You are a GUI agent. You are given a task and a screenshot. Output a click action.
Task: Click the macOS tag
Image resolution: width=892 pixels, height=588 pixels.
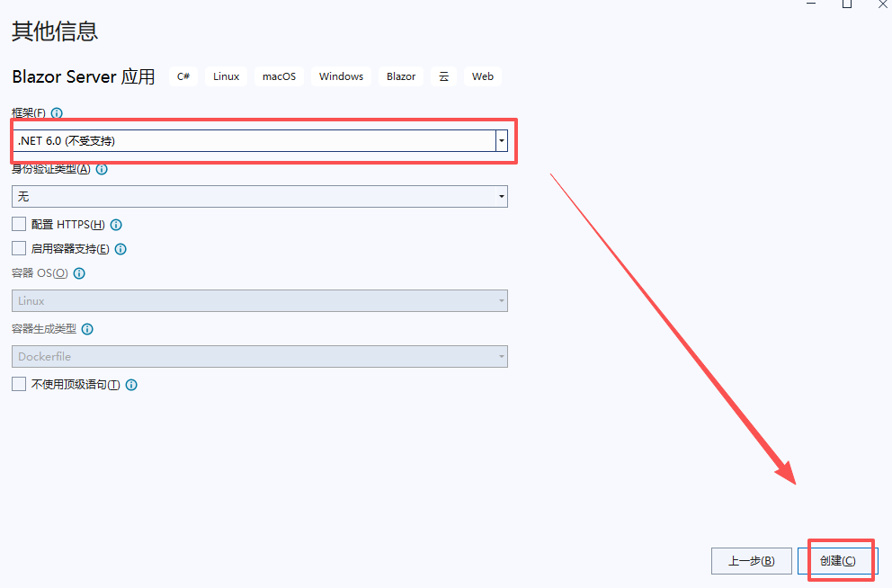point(279,76)
